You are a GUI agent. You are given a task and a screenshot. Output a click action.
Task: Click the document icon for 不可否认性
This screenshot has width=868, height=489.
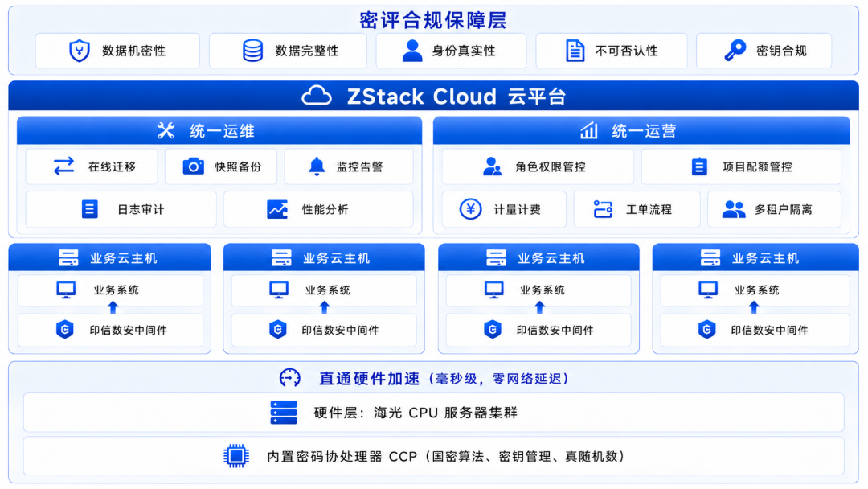575,51
